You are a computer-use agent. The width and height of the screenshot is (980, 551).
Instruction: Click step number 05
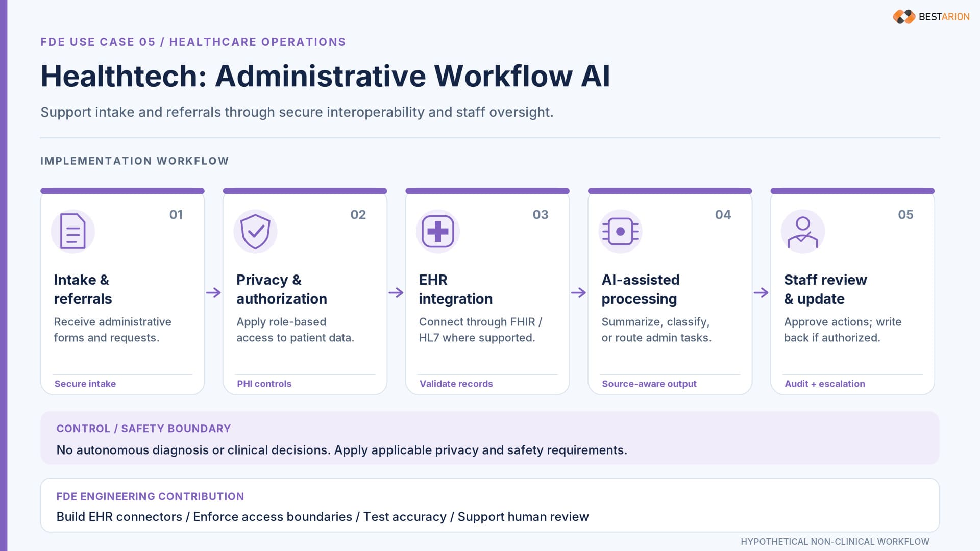(905, 215)
